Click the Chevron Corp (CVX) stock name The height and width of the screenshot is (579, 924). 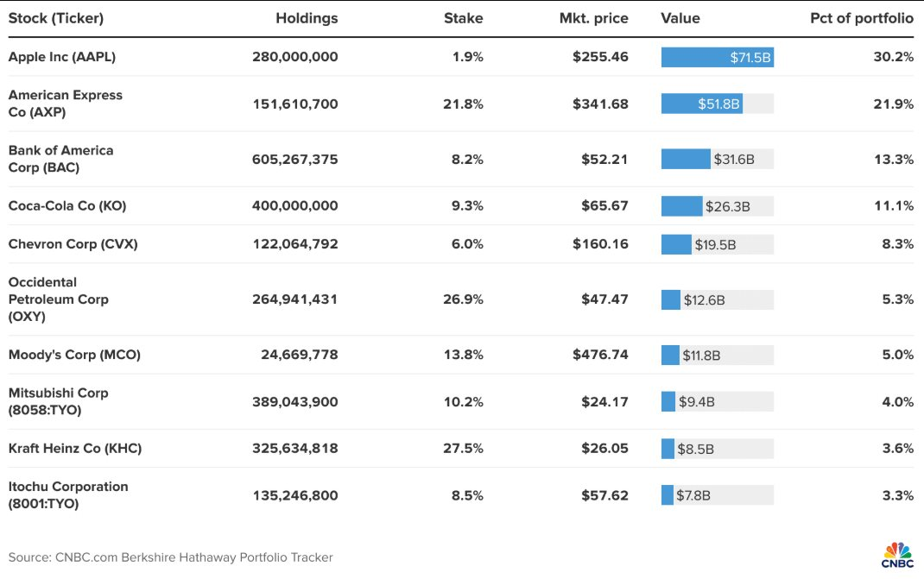click(x=73, y=244)
